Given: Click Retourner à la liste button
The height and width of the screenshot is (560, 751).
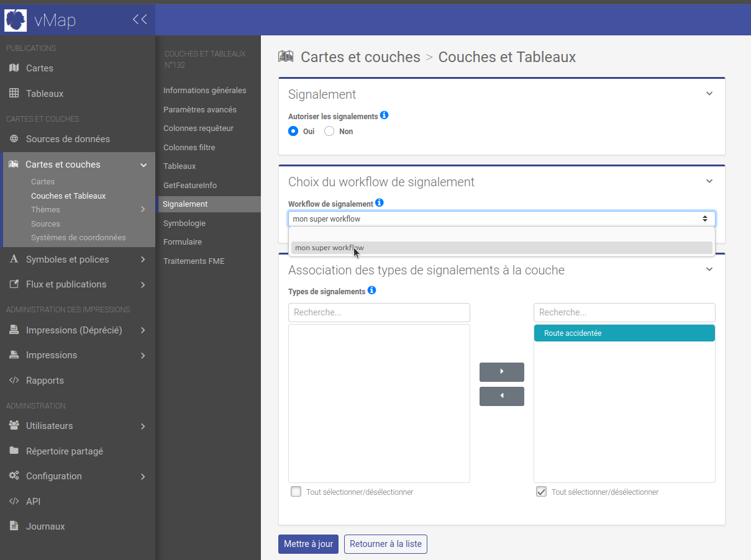Looking at the screenshot, I should [x=385, y=544].
